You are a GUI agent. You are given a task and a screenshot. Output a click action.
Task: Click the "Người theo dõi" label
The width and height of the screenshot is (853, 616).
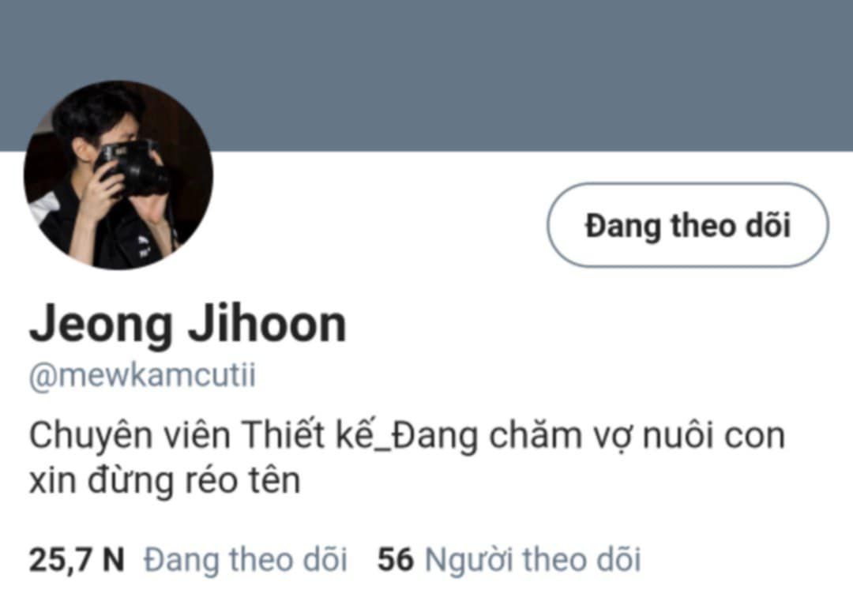(x=532, y=559)
